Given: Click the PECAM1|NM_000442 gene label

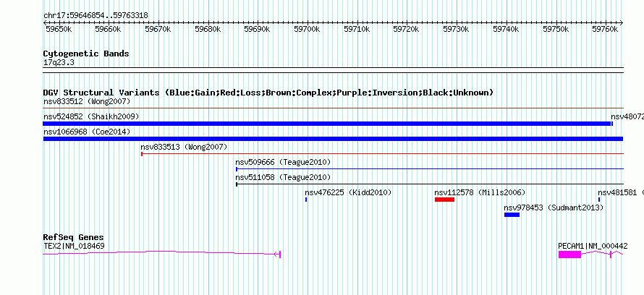Looking at the screenshot, I should 593,246.
